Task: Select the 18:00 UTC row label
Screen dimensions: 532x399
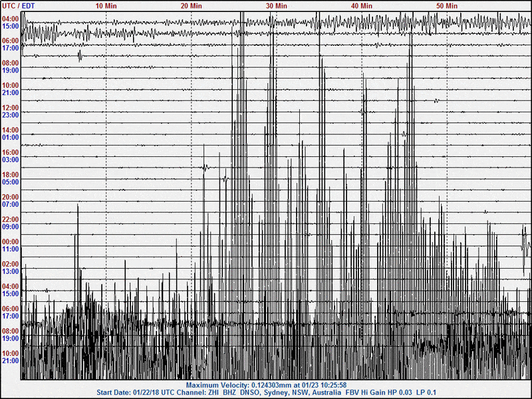Action: pyautogui.click(x=11, y=175)
